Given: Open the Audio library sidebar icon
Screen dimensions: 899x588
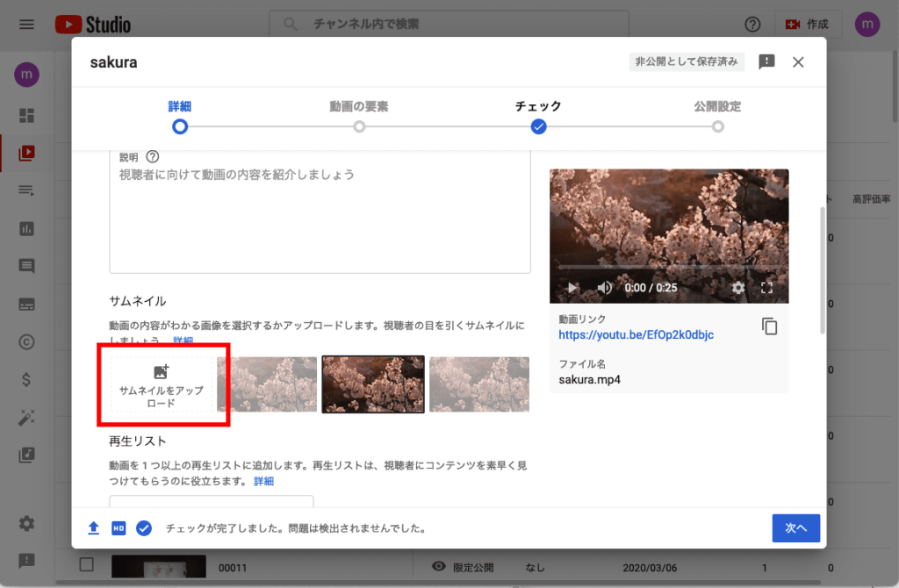Looking at the screenshot, I should click(27, 455).
